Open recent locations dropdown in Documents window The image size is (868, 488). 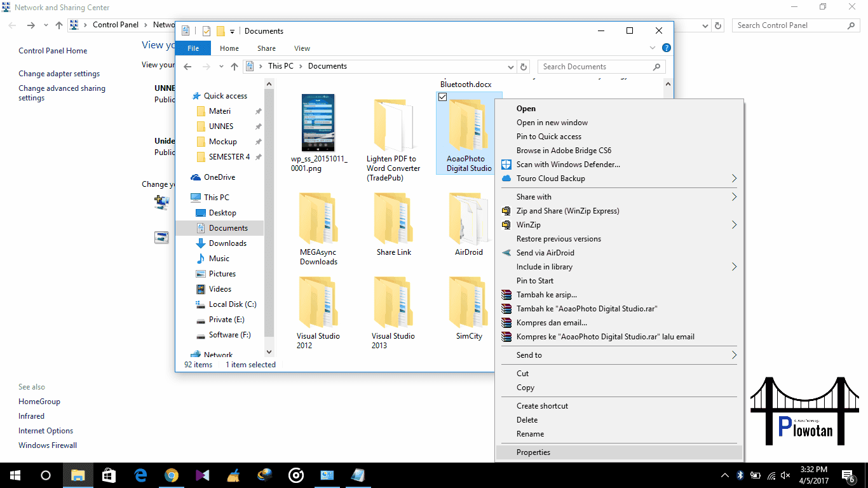pyautogui.click(x=220, y=67)
